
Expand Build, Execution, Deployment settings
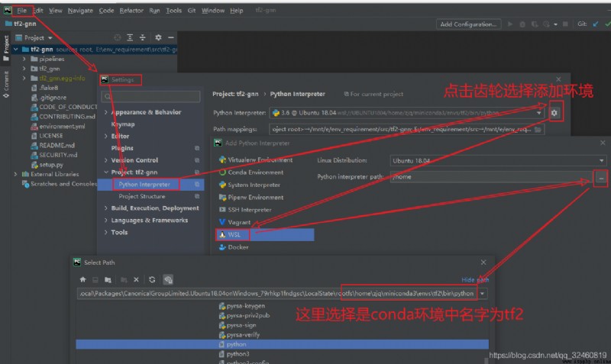point(105,208)
